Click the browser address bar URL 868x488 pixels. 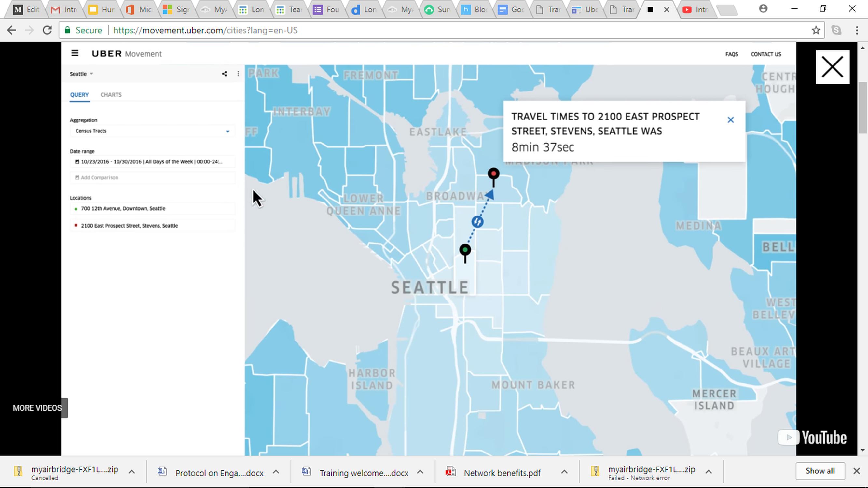click(205, 30)
